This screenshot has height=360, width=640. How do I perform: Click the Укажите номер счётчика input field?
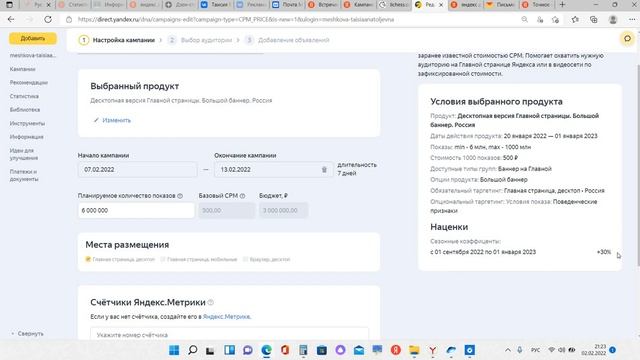229,334
